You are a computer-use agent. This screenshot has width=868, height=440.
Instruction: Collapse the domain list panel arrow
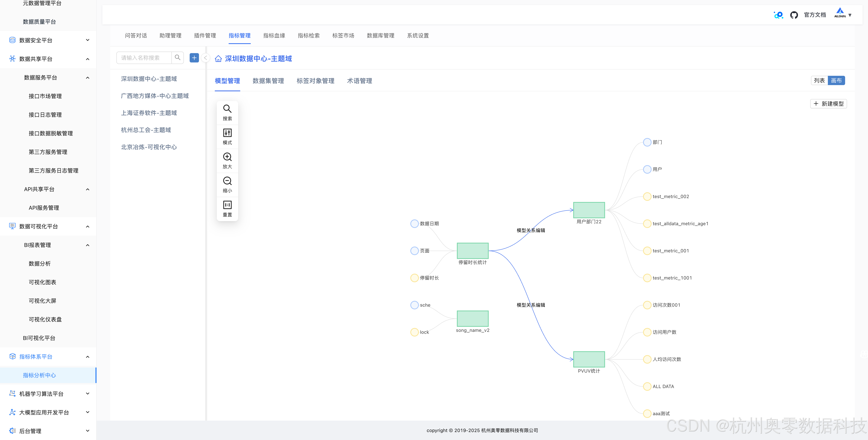(x=205, y=58)
